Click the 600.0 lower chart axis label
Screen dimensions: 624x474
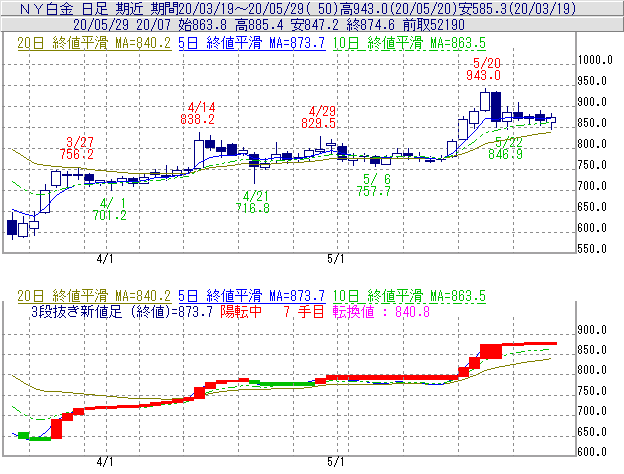point(592,452)
